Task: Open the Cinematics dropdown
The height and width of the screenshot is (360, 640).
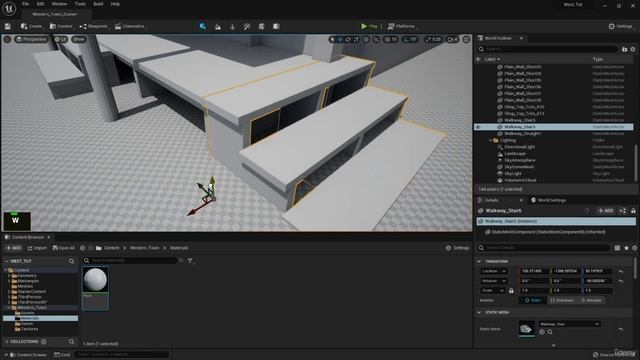Action: (x=130, y=27)
